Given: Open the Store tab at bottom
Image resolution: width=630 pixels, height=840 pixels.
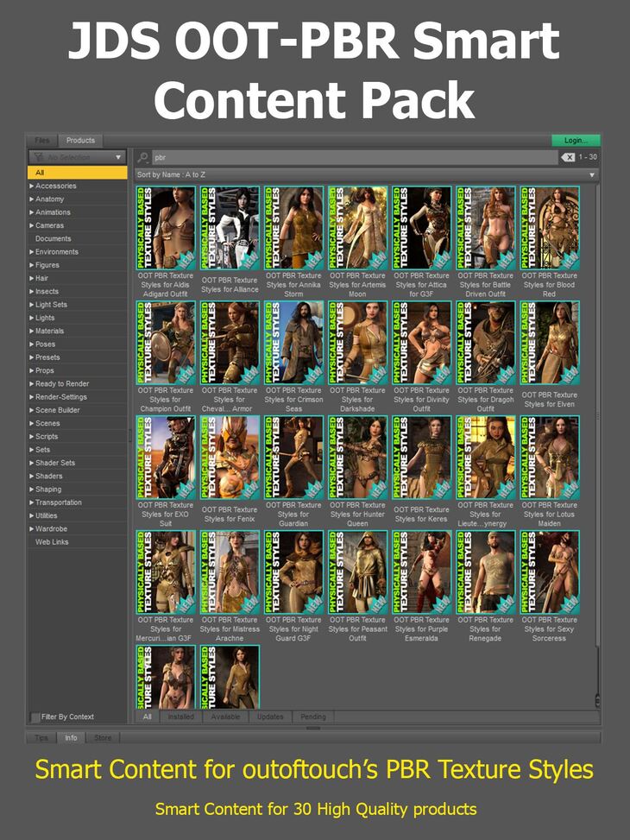Looking at the screenshot, I should [x=103, y=738].
